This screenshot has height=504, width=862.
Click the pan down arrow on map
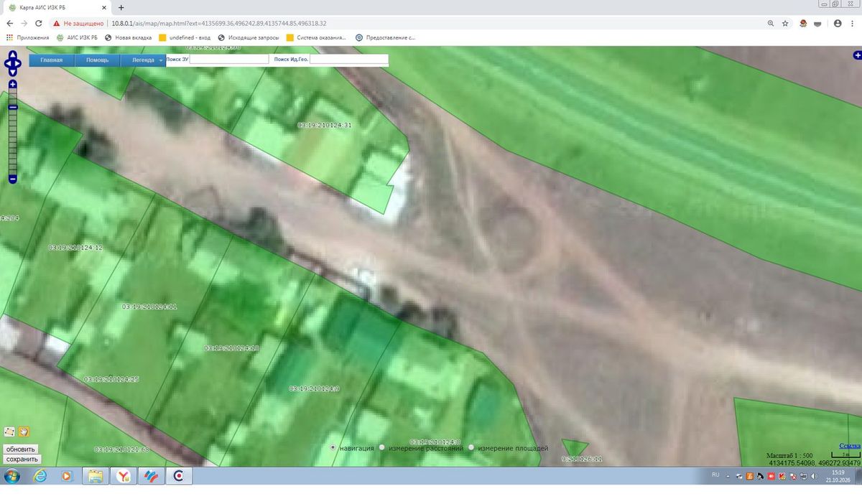[13, 72]
